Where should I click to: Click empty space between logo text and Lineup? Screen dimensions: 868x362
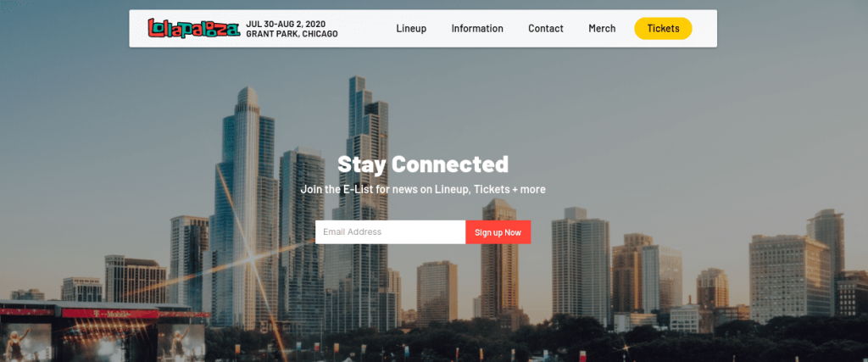click(366, 28)
